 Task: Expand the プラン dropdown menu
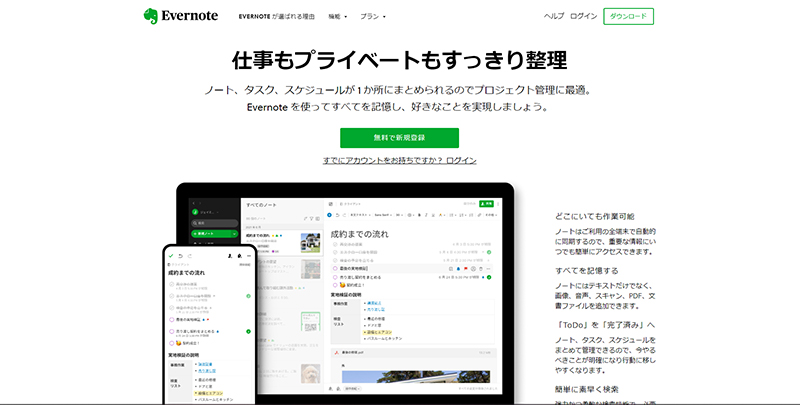372,16
